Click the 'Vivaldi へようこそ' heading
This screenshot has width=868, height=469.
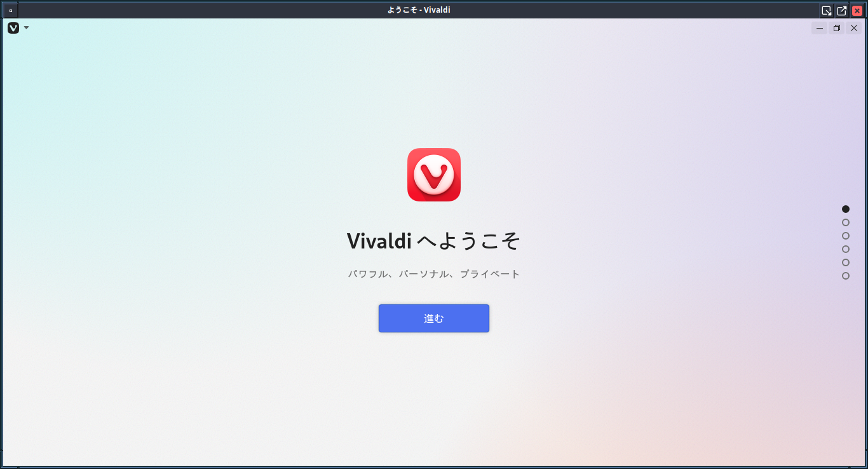[x=434, y=241]
